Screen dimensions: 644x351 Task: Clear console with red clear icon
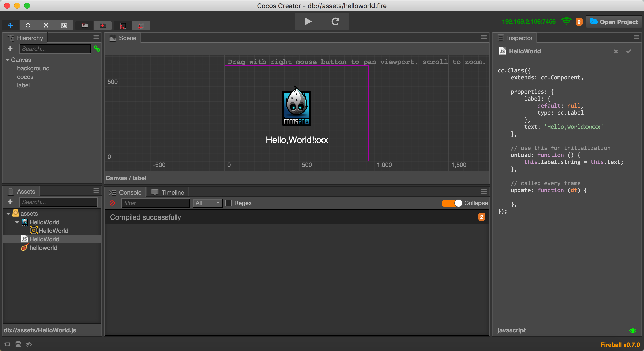[x=112, y=203]
